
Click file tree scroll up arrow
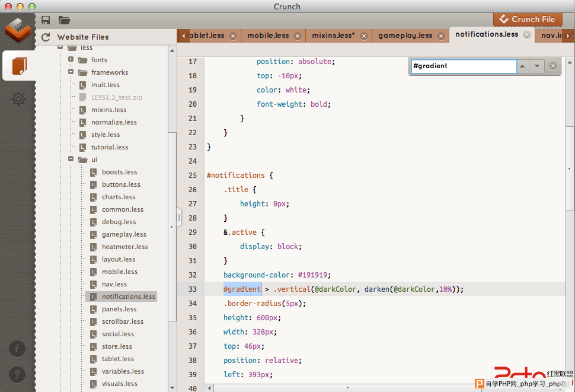(172, 50)
